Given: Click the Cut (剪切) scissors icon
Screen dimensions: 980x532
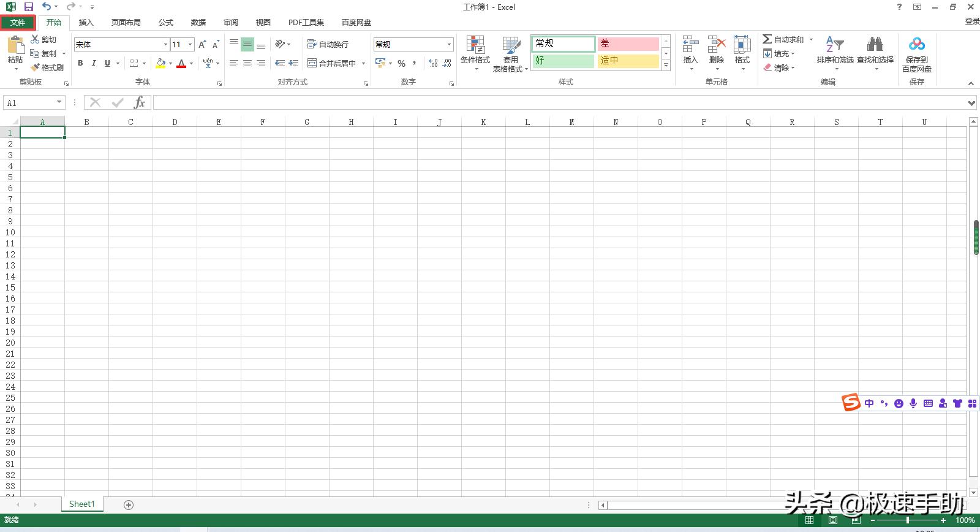Looking at the screenshot, I should [36, 39].
